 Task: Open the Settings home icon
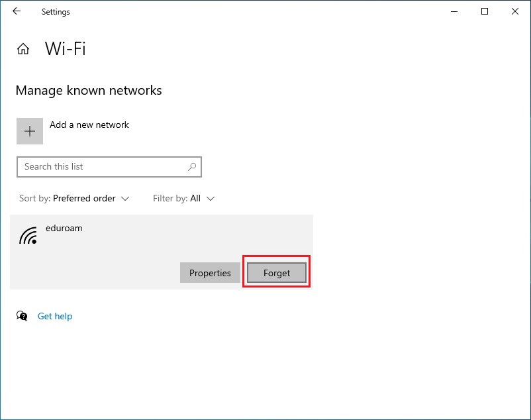23,49
